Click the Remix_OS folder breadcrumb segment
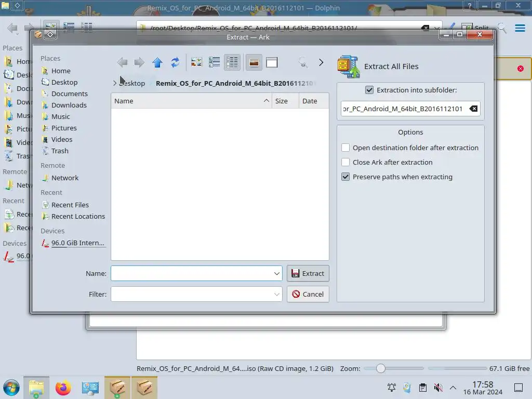The image size is (532, 399). (234, 84)
